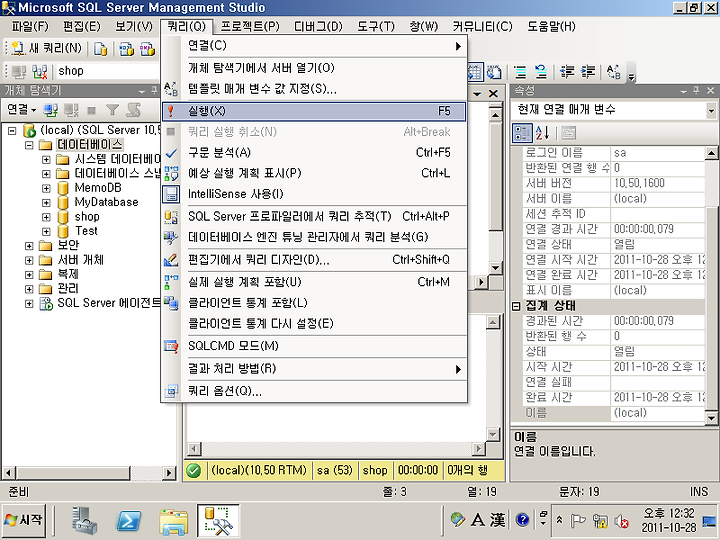Click the help icon in system tray
720x540 pixels.
pyautogui.click(x=523, y=520)
